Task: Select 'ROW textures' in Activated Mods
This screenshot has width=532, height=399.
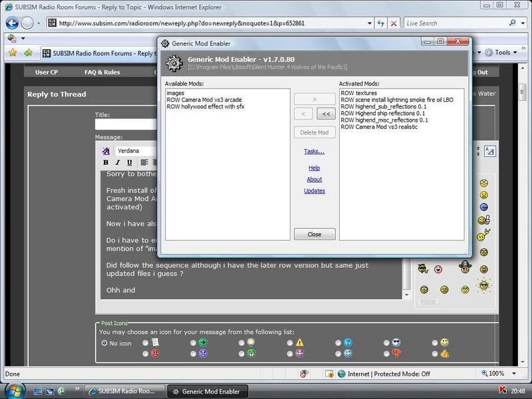Action: pos(359,93)
